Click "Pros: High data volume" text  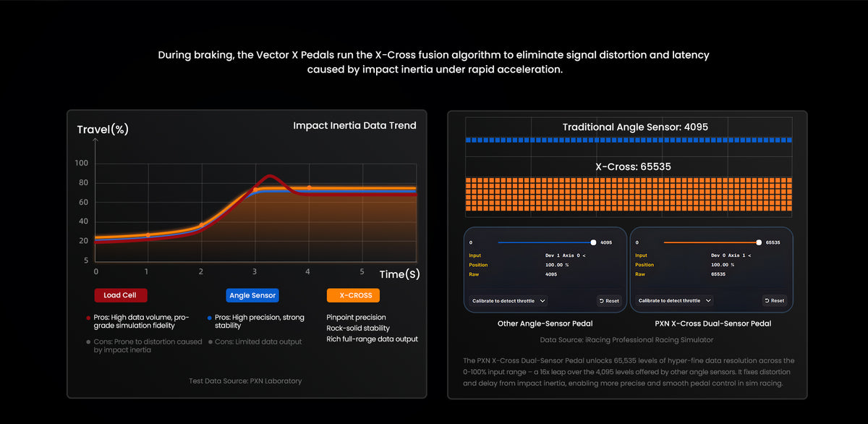tap(141, 322)
